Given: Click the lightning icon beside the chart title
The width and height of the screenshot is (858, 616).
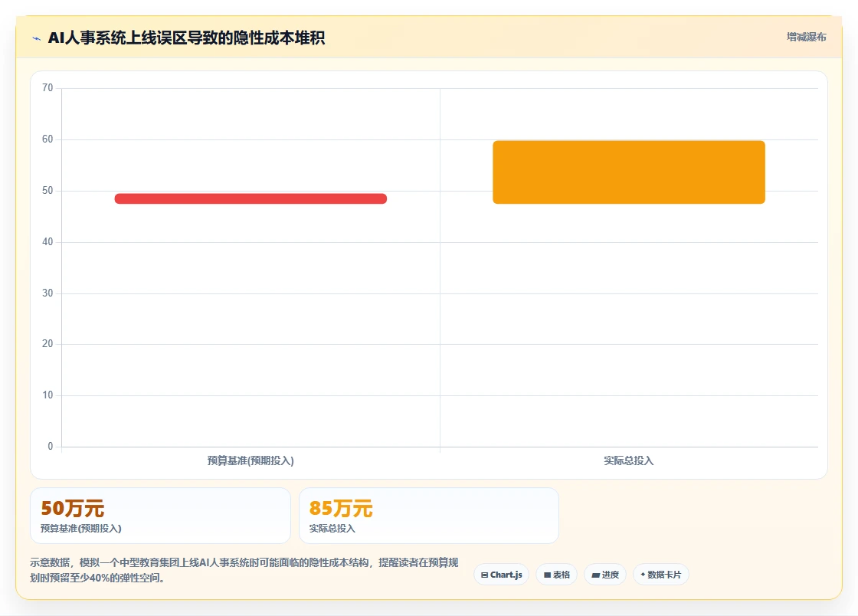Looking at the screenshot, I should pyautogui.click(x=36, y=38).
